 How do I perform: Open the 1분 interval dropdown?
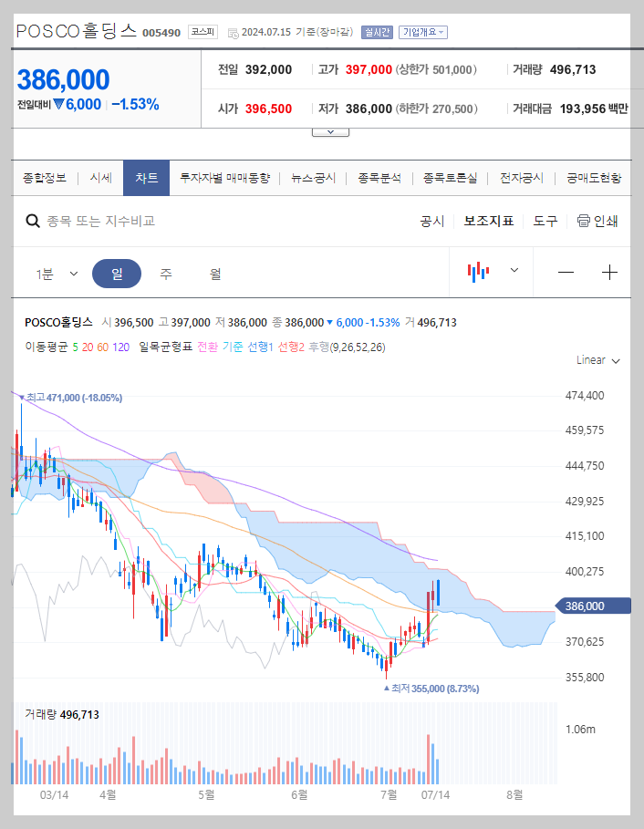pos(55,273)
